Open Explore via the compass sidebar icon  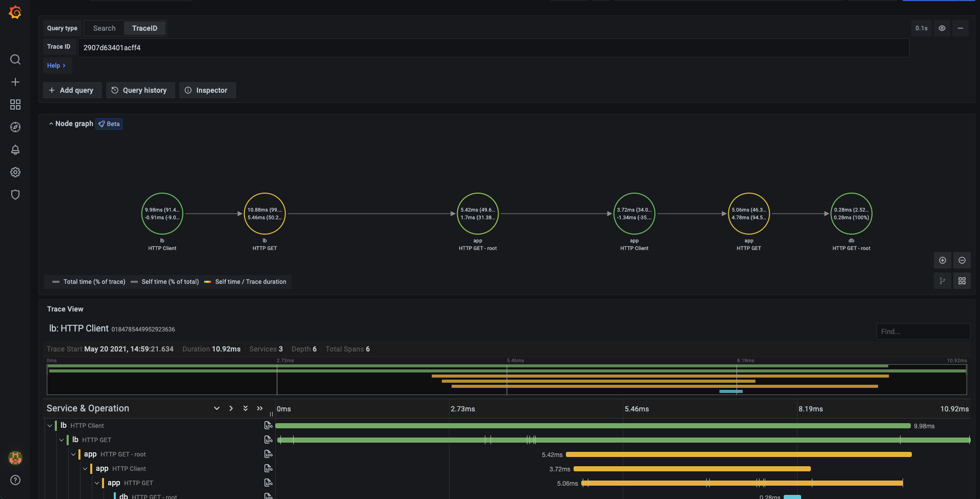point(15,127)
